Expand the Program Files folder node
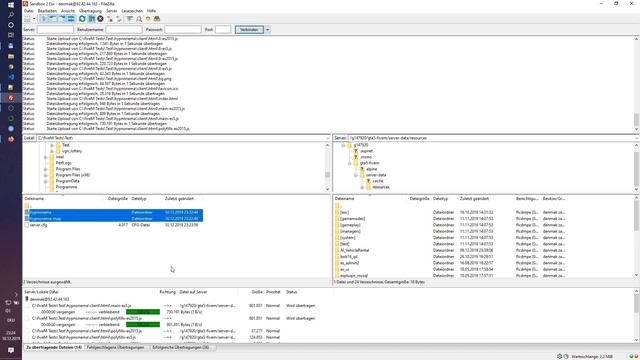Viewport: 640px width, 360px height. pos(46,169)
